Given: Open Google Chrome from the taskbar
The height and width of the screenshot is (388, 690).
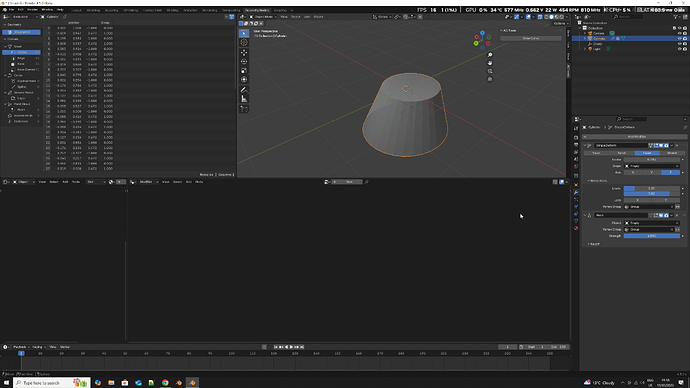Looking at the screenshot, I should [165, 383].
